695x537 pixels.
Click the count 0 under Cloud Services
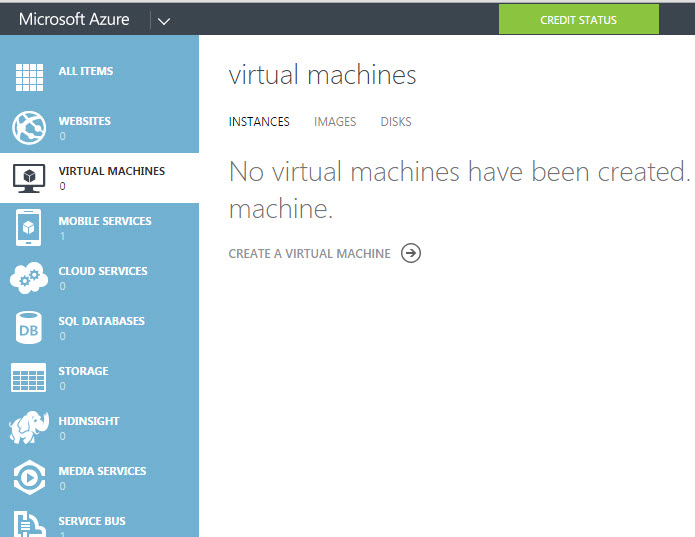coord(62,286)
